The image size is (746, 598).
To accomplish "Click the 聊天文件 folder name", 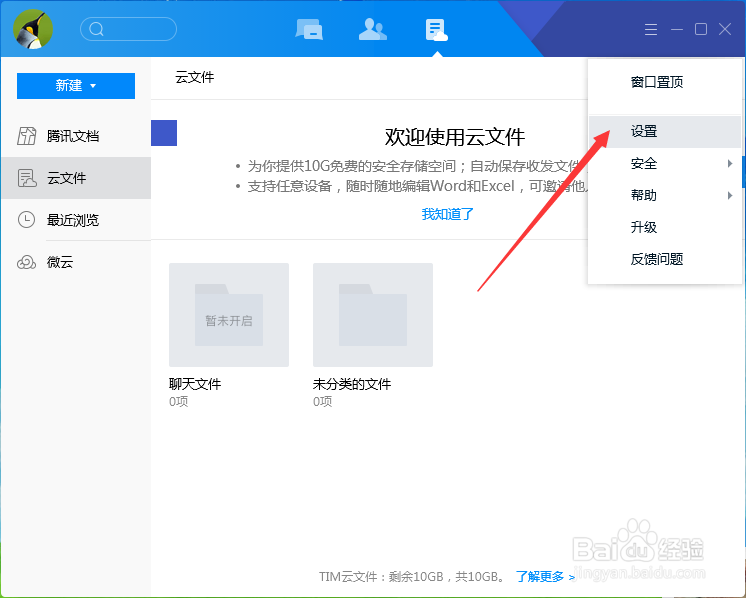I will click(195, 384).
